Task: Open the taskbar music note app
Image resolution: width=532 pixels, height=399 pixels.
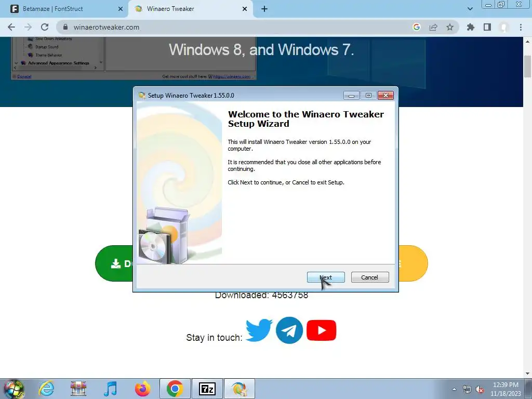Action: (110, 389)
